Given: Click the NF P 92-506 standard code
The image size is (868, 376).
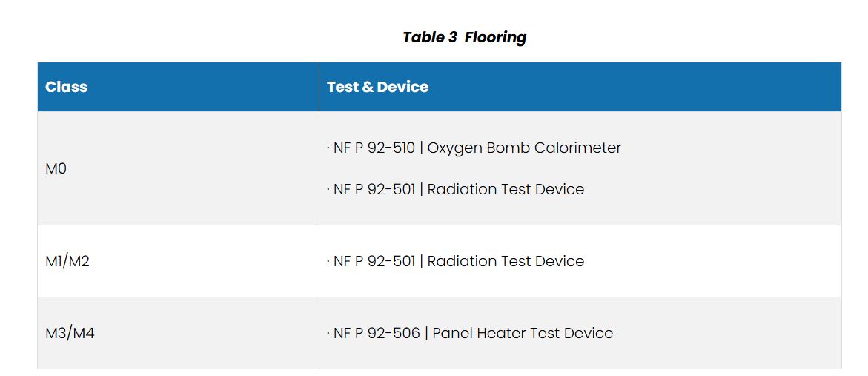Looking at the screenshot, I should 376,333.
